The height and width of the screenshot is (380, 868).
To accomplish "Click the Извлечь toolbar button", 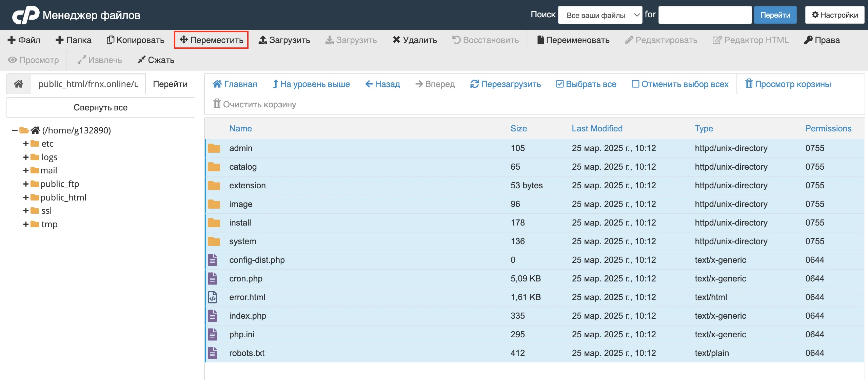I will coord(100,60).
